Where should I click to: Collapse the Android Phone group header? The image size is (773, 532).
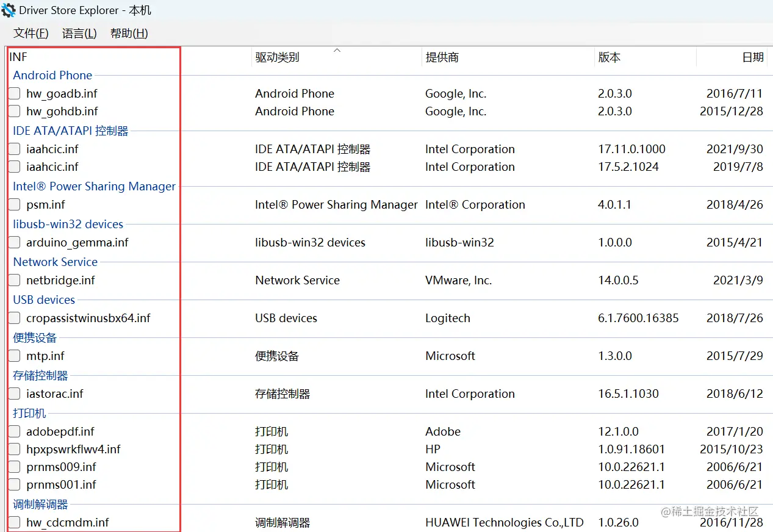[52, 76]
